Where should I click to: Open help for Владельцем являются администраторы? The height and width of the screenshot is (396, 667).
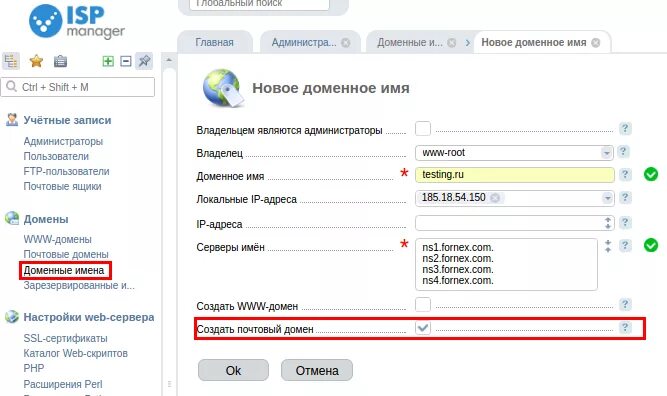[x=625, y=128]
